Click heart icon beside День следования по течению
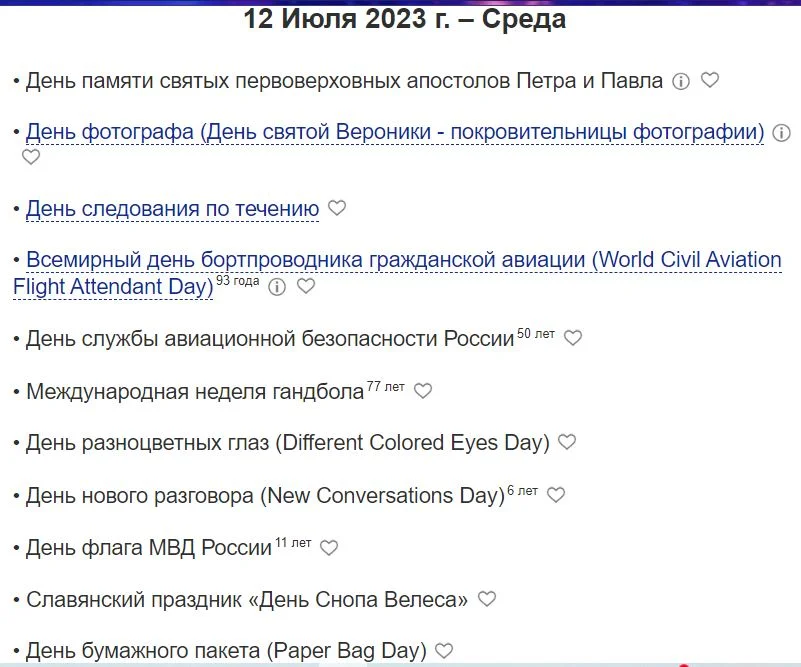 click(x=336, y=208)
